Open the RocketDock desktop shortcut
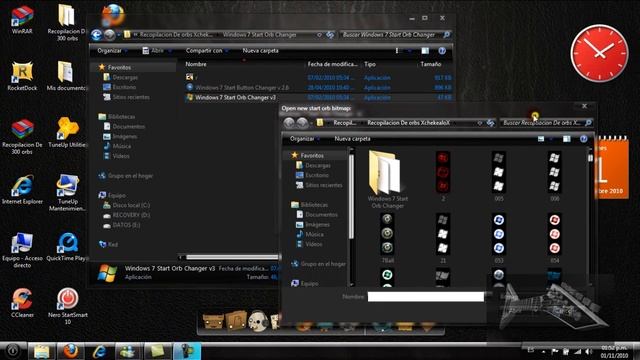The width and height of the screenshot is (640, 360). pyautogui.click(x=22, y=76)
